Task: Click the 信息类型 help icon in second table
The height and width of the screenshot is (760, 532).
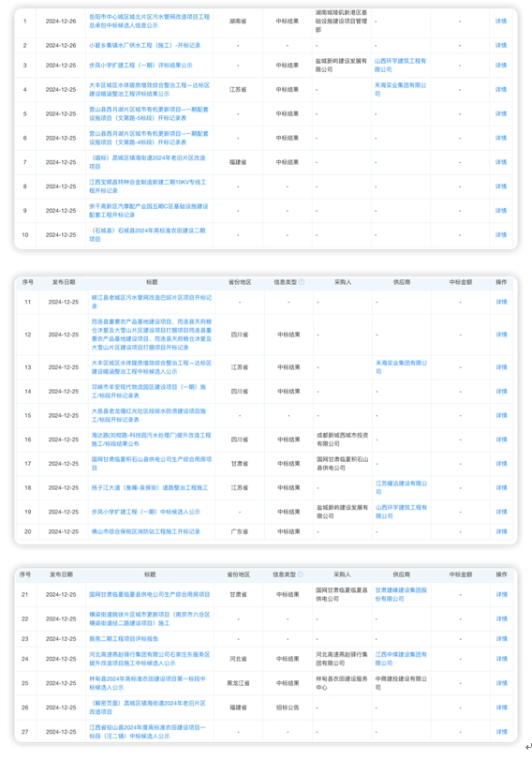Action: pos(302,282)
